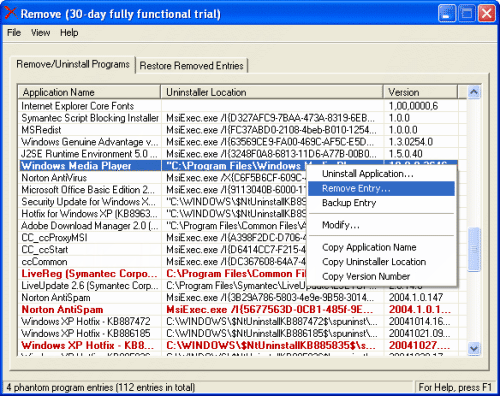Select Copy Uninstaller Location option
The width and height of the screenshot is (500, 396).
tap(374, 262)
